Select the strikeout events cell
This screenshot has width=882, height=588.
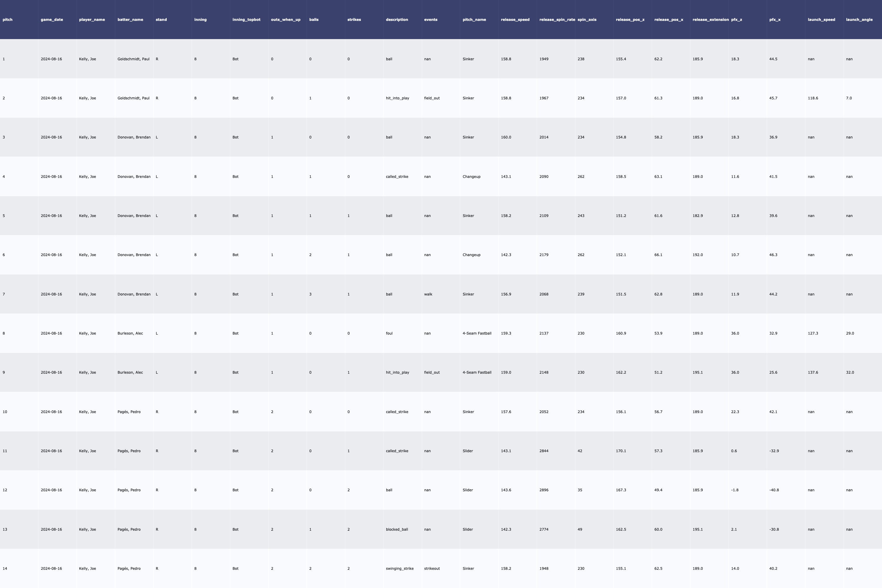(432, 569)
